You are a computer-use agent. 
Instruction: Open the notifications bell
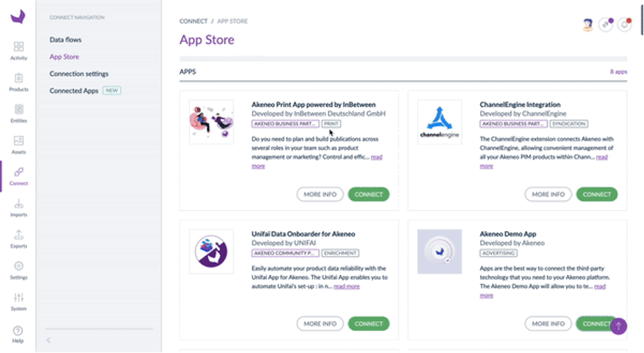[x=624, y=24]
